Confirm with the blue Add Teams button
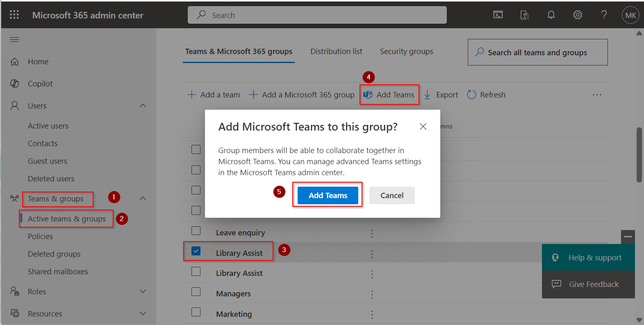Screen dimensions: 644x325 [x=328, y=195]
